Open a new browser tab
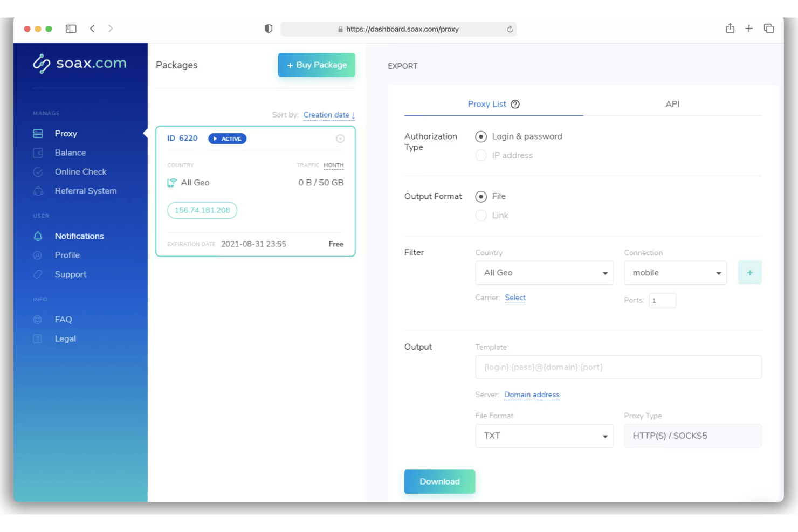The image size is (798, 532). point(749,29)
